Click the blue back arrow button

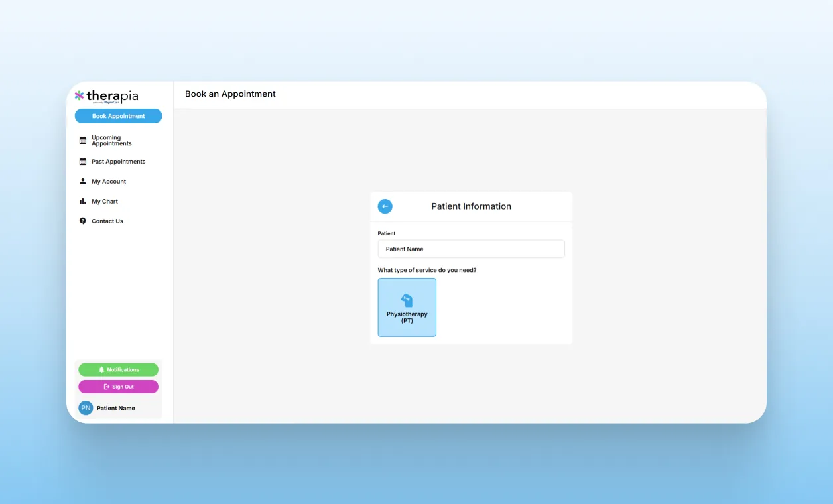click(385, 206)
